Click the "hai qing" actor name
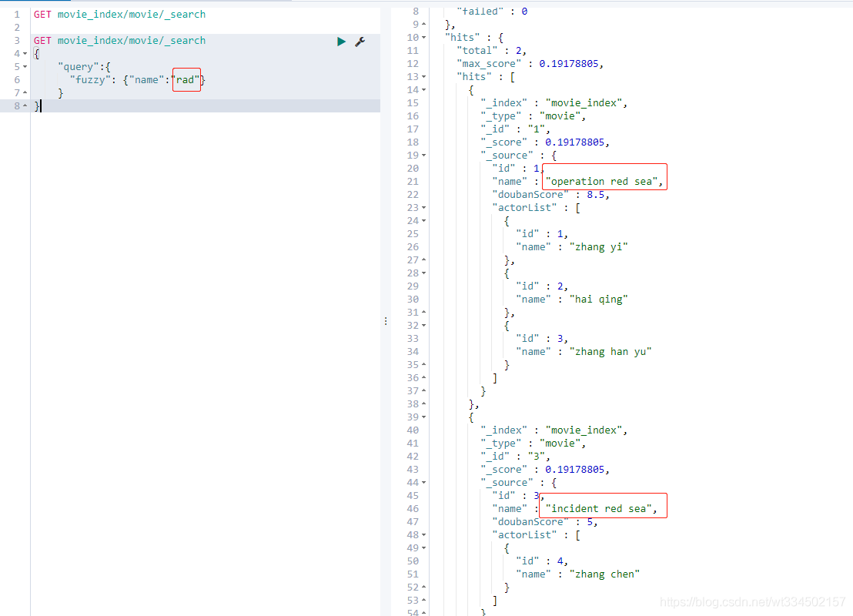 pos(598,300)
